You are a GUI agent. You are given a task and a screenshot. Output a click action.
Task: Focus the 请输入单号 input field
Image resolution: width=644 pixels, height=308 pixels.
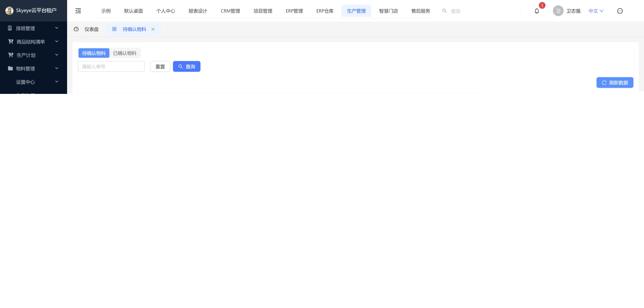click(111, 67)
